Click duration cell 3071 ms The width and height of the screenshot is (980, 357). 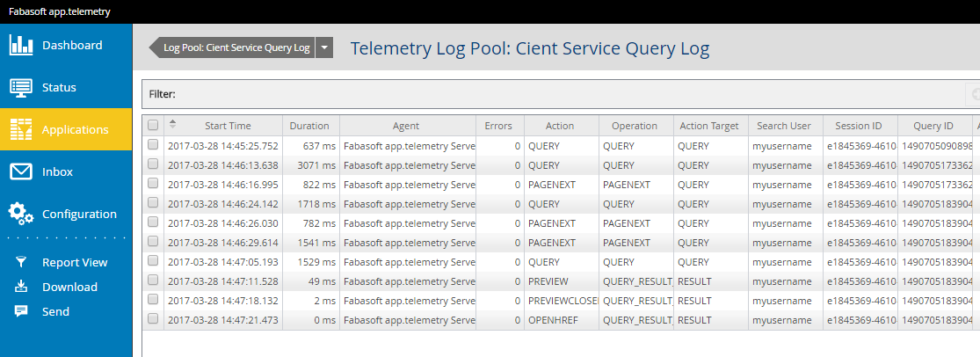point(310,165)
